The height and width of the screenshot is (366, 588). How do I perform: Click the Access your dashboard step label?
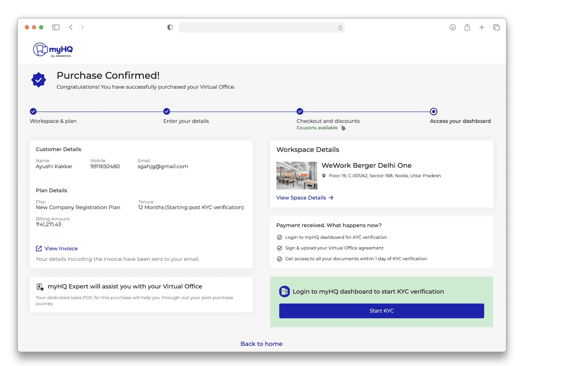coord(460,121)
